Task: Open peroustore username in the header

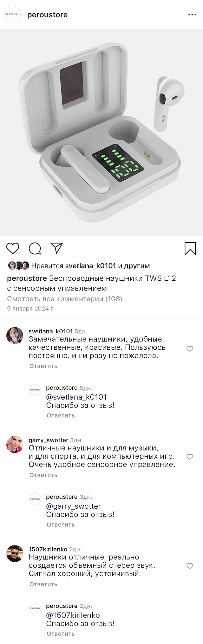Action: [x=47, y=15]
